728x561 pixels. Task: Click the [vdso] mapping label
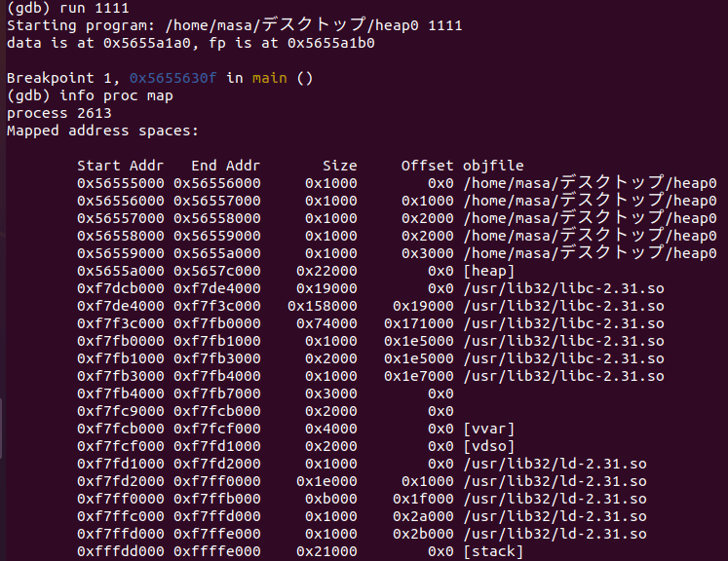489,446
